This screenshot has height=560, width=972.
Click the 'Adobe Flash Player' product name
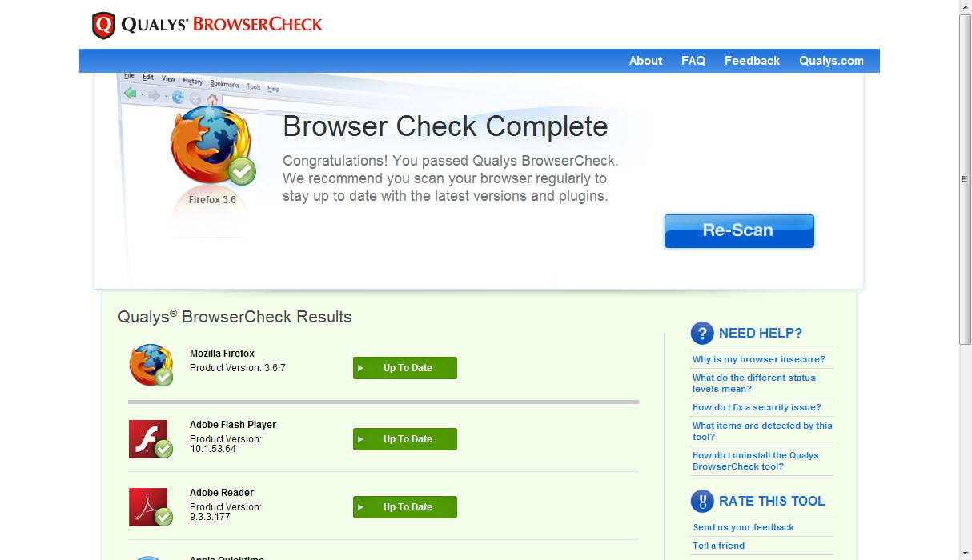(233, 425)
